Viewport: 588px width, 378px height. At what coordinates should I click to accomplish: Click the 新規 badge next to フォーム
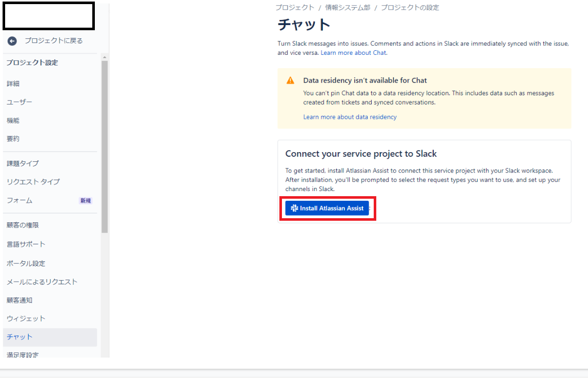click(86, 200)
